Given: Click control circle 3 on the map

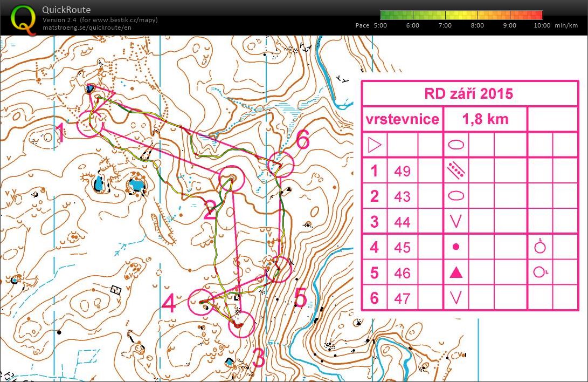Looking at the screenshot, I should [x=241, y=325].
